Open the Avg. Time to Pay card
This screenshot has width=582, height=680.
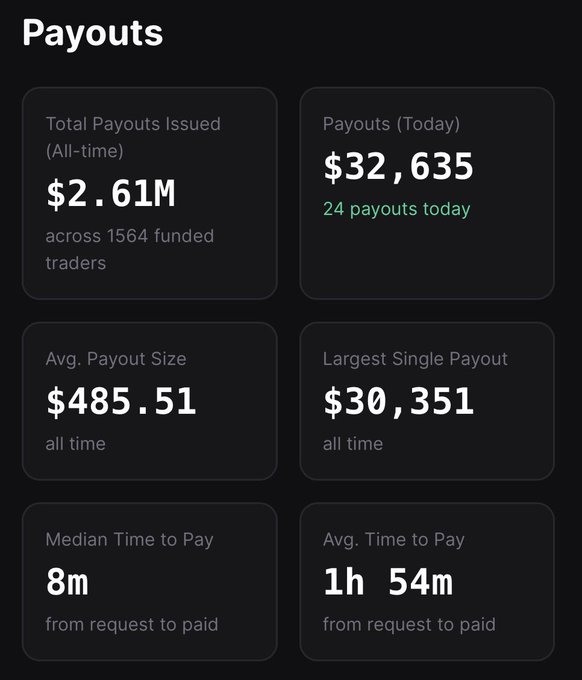[x=427, y=582]
